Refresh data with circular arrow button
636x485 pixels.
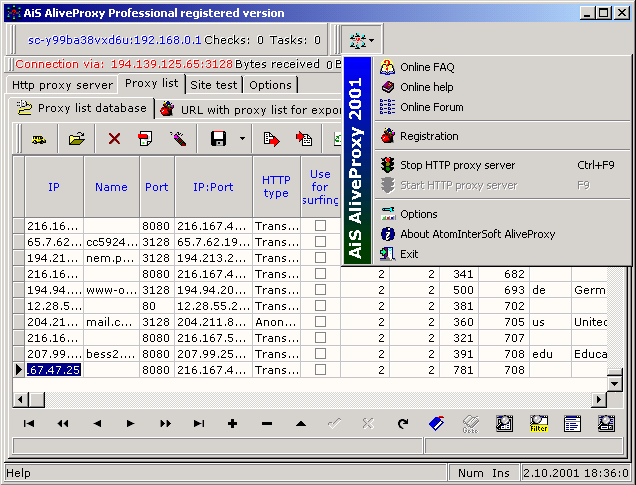[403, 424]
